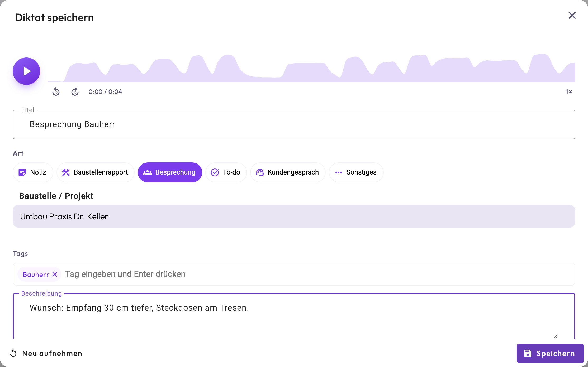Select the Baustellenrapport type chip
The height and width of the screenshot is (367, 588).
(x=96, y=172)
